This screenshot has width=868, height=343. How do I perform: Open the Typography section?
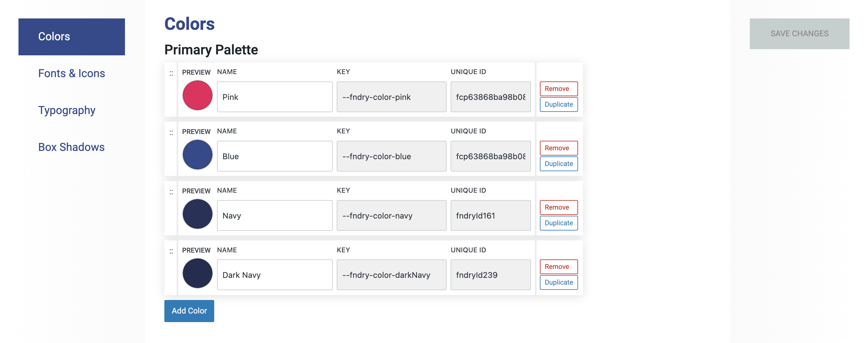tap(67, 110)
